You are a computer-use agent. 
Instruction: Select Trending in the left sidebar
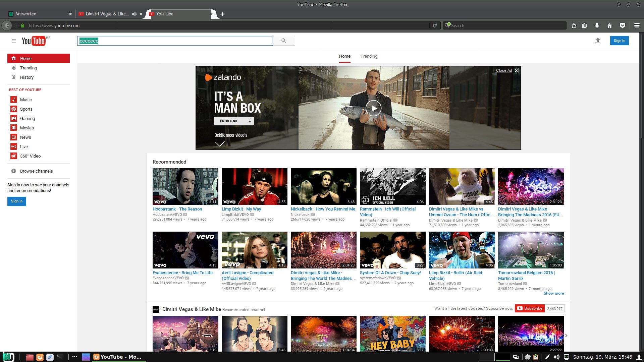[39, 68]
